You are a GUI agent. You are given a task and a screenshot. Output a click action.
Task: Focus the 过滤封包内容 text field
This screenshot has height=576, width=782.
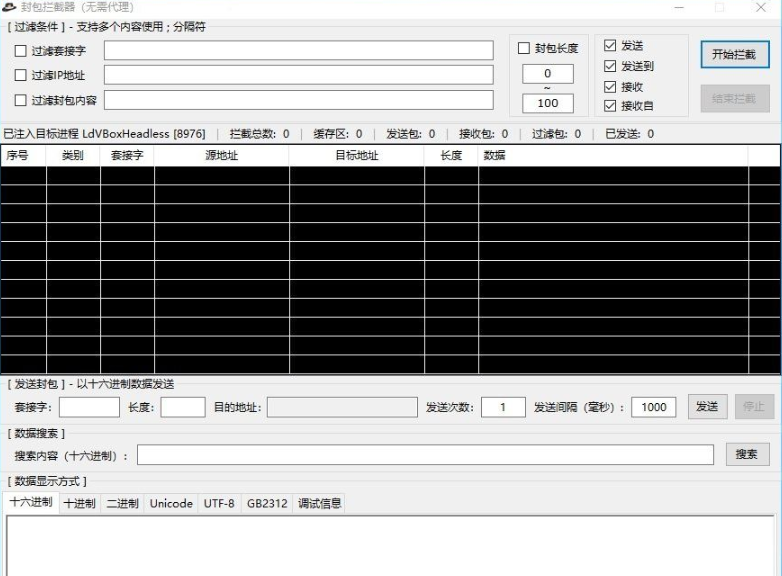click(x=299, y=100)
